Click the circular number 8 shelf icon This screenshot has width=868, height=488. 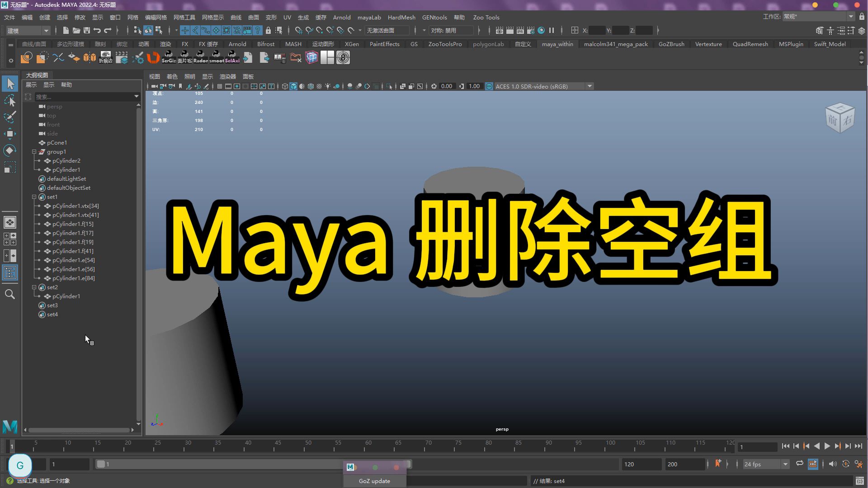(x=343, y=57)
